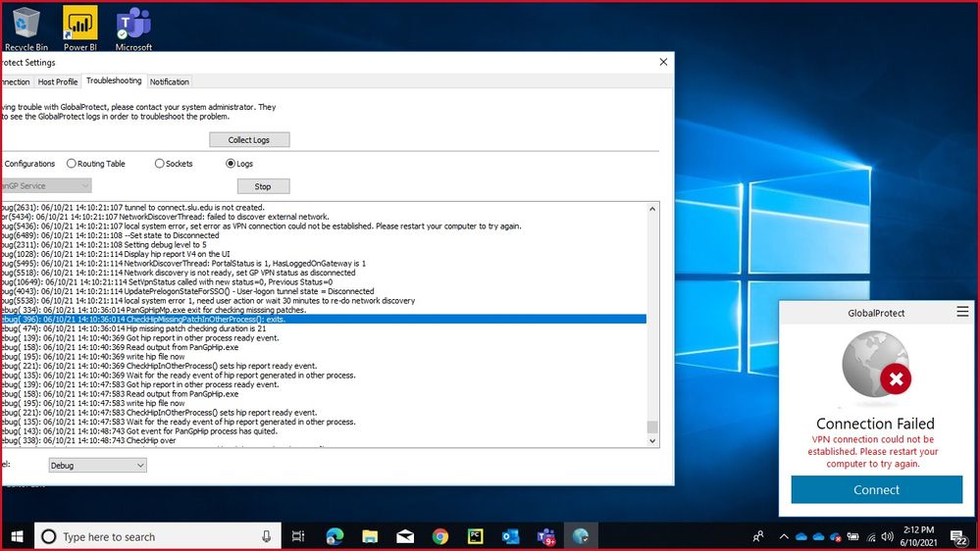The height and width of the screenshot is (551, 980).
Task: Open File Explorer from the taskbar
Action: [x=370, y=536]
